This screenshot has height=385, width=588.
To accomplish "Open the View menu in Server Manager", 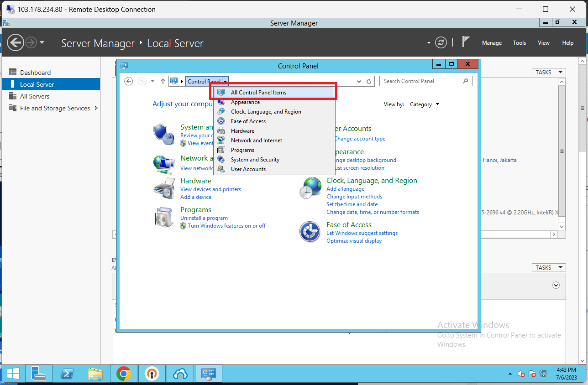I will [x=544, y=43].
